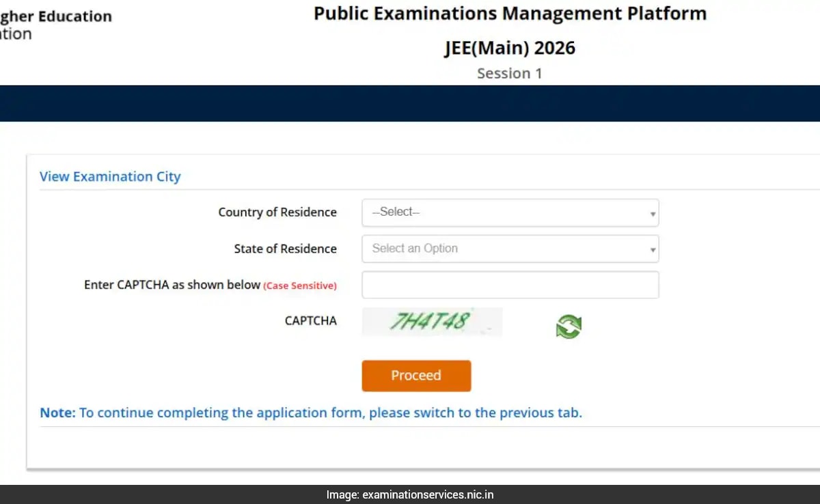Click the JEE(Main) 2026 title

click(509, 48)
